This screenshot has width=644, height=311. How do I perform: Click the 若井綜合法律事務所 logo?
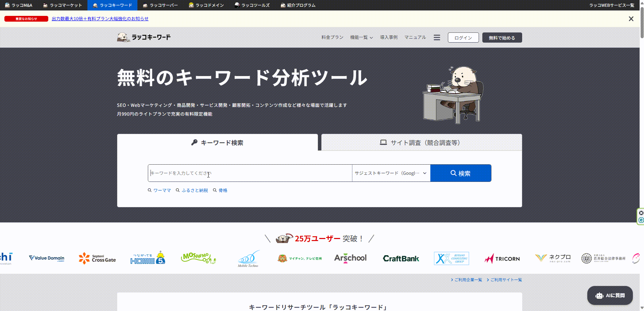603,258
